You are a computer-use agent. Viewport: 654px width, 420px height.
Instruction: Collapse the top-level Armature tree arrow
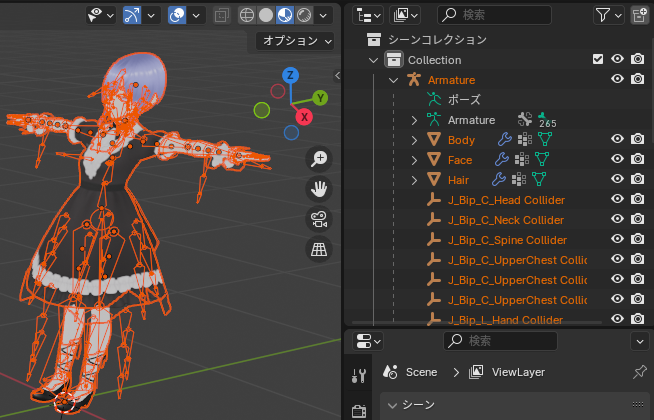click(x=393, y=80)
